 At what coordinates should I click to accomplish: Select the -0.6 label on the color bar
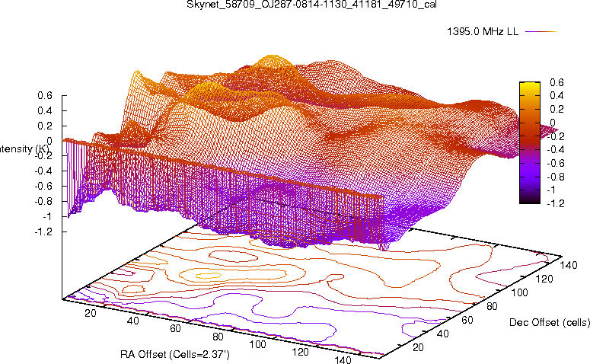[555, 163]
